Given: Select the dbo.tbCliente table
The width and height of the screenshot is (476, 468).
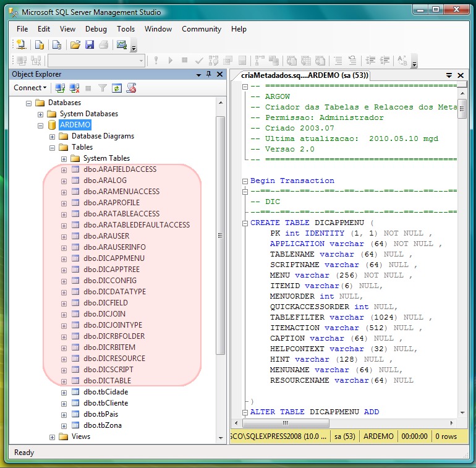Looking at the screenshot, I should [106, 403].
